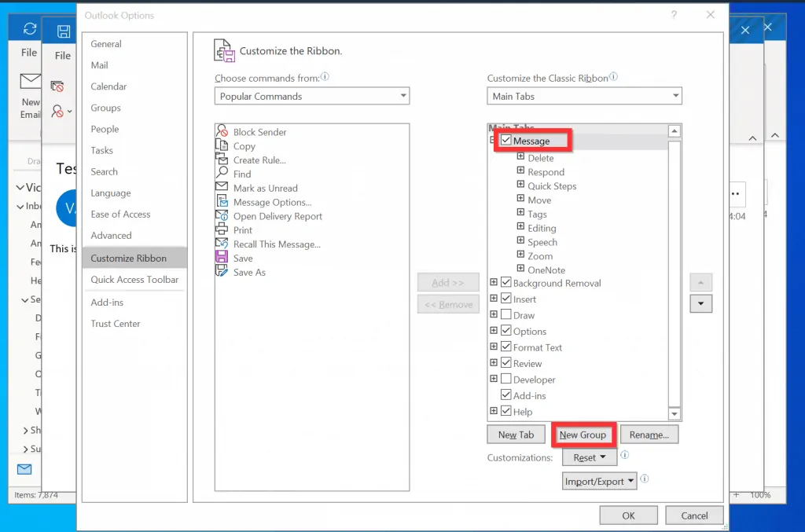805x532 pixels.
Task: Uncheck the Insert tab checkbox
Action: [506, 298]
